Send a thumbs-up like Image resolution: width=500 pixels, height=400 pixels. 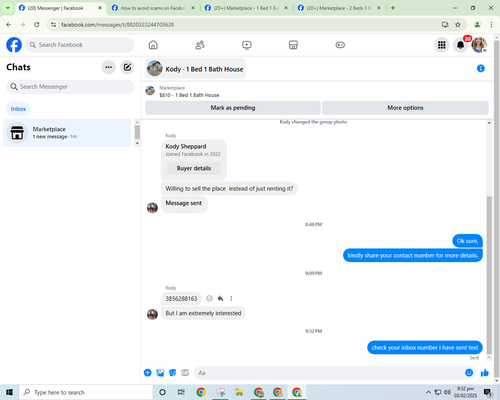[485, 373]
